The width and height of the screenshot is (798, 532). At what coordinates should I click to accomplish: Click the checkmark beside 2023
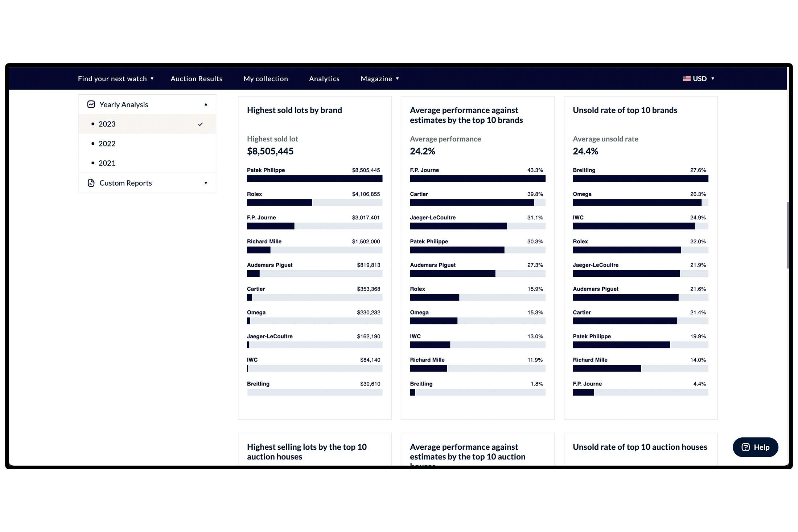[200, 124]
